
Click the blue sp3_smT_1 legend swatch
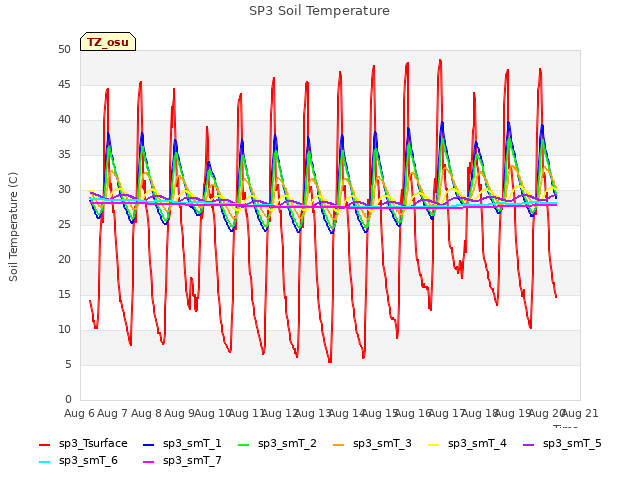click(x=149, y=444)
